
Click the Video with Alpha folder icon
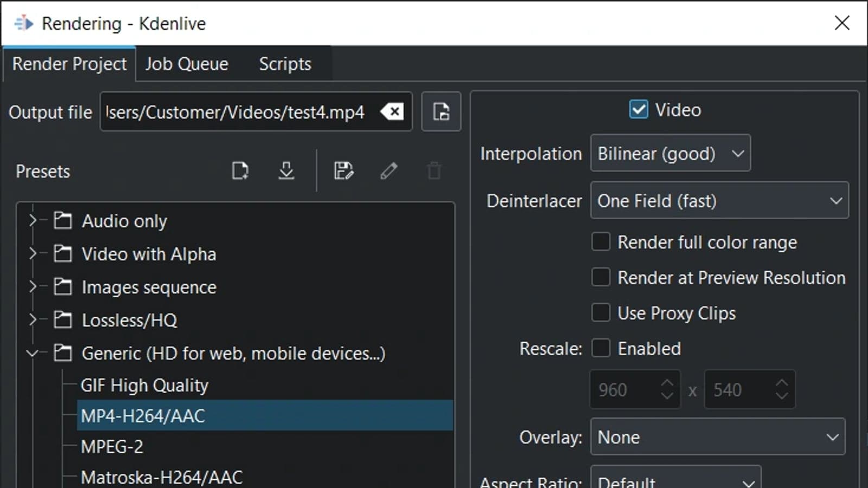tap(63, 254)
